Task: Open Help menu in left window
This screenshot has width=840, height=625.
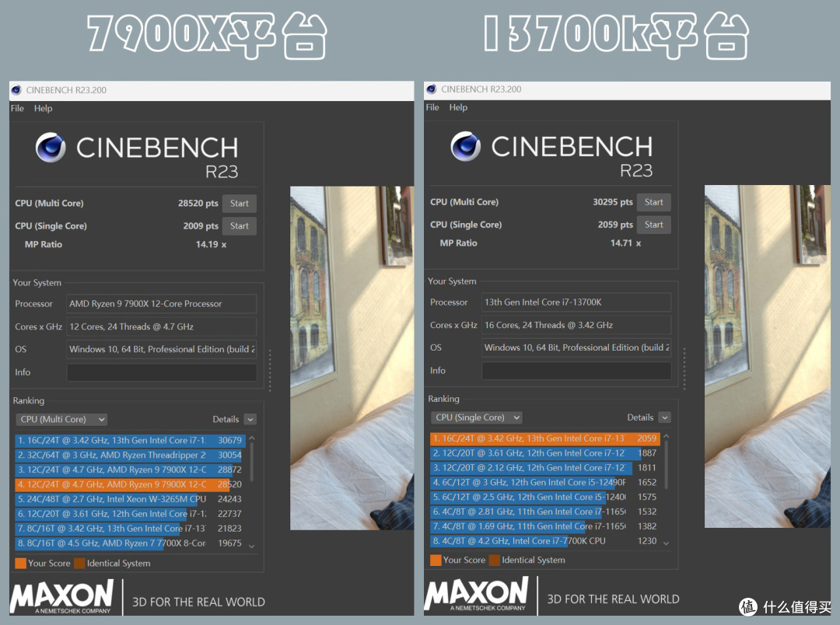Action: [x=44, y=108]
